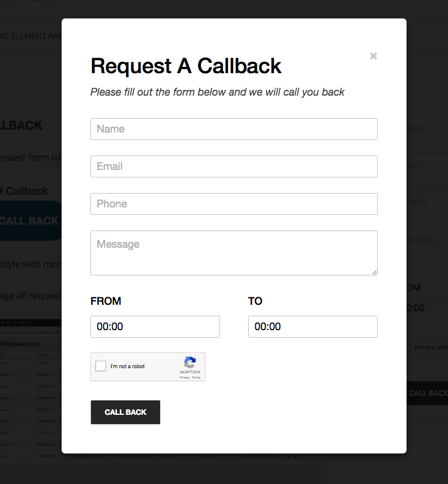This screenshot has width=448, height=484.
Task: Click the red phone icon in request list
Action: click(x=287, y=457)
